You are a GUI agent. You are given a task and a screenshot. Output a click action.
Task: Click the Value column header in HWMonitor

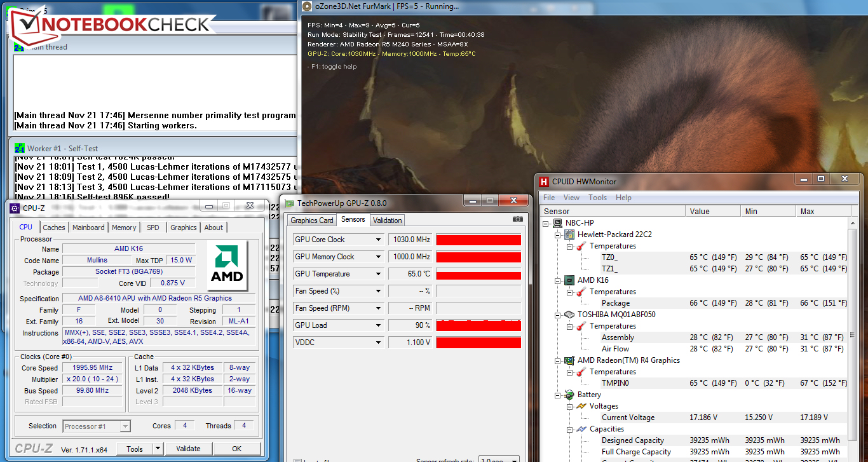coord(714,211)
